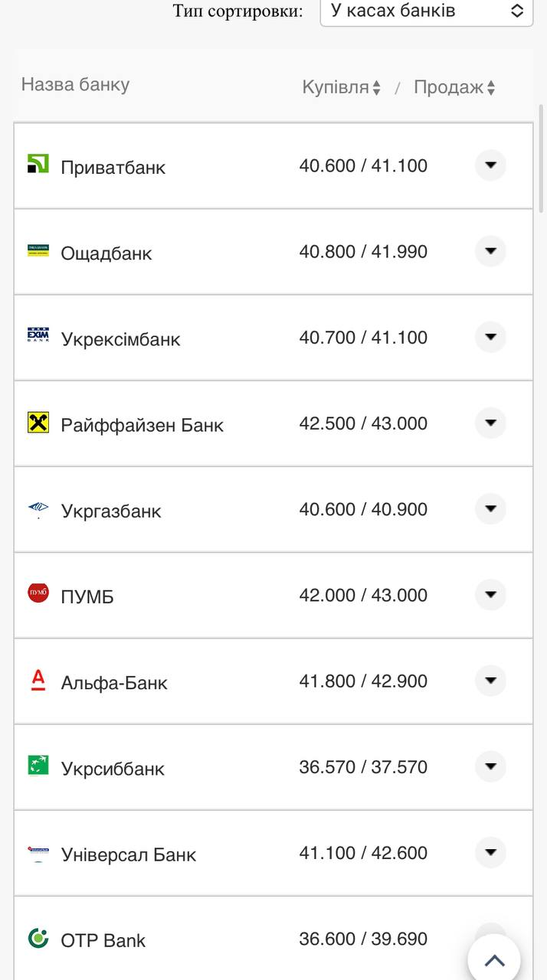Screen dimensions: 547x980
Task: Expand the Приватбанк rate details
Action: tap(490, 165)
